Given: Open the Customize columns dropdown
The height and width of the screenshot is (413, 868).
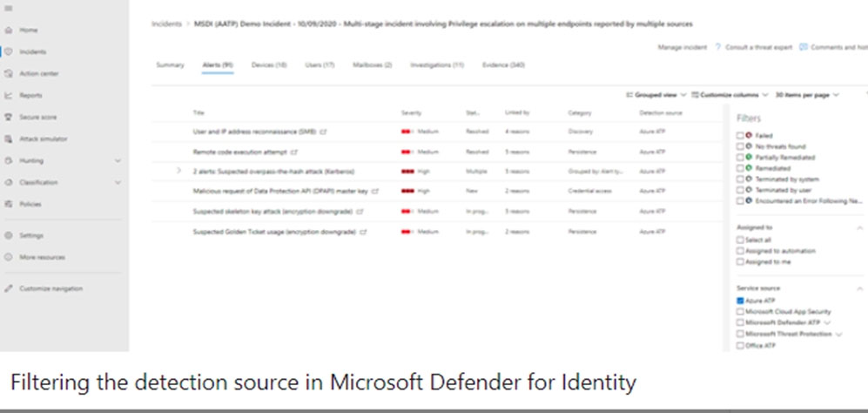Looking at the screenshot, I should pyautogui.click(x=730, y=95).
